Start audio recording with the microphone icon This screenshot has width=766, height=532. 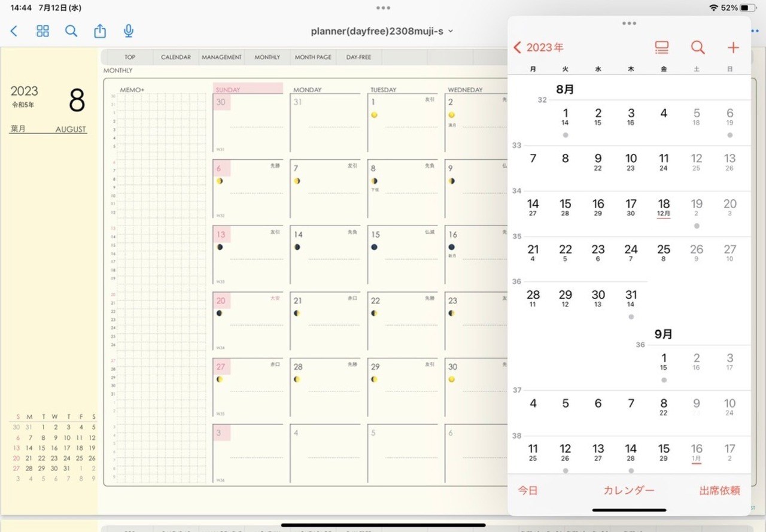coord(128,31)
